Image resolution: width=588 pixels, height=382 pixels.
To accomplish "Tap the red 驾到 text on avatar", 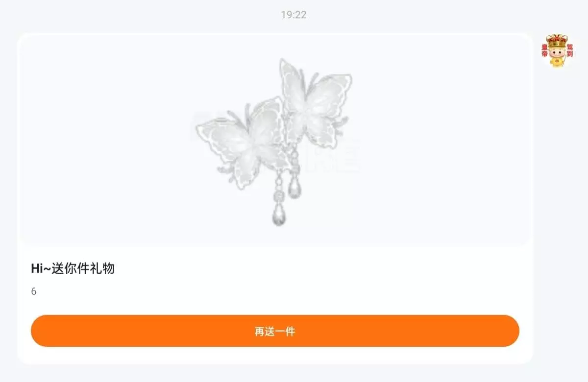I will (569, 51).
